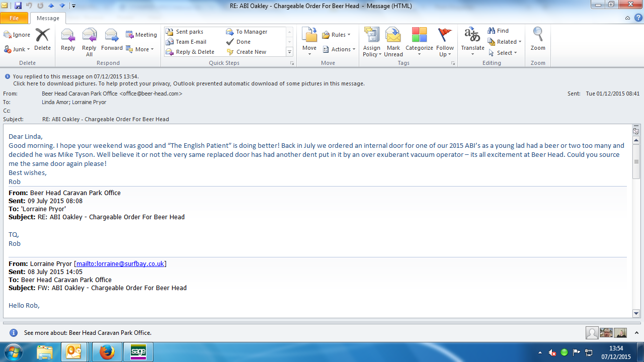
Task: Open the Zoom dialog
Action: 538,40
